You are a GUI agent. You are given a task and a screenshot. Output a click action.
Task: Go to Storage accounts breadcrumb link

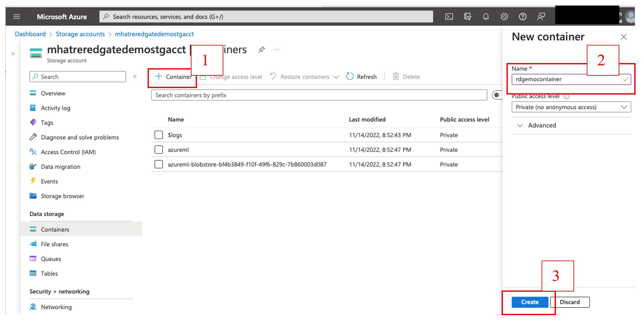click(x=80, y=34)
